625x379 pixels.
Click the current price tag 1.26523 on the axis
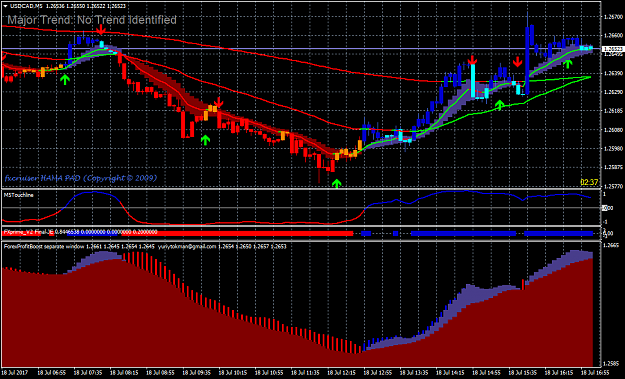coord(613,49)
